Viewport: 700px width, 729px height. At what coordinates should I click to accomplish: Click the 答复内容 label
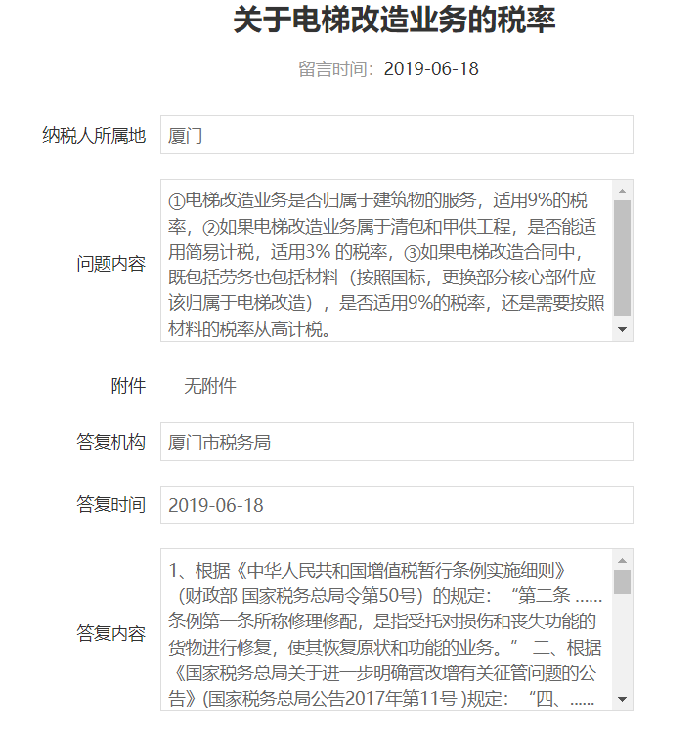111,633
